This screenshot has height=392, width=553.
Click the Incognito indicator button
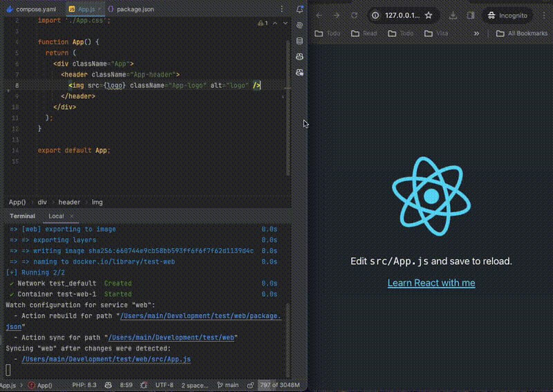(x=507, y=15)
